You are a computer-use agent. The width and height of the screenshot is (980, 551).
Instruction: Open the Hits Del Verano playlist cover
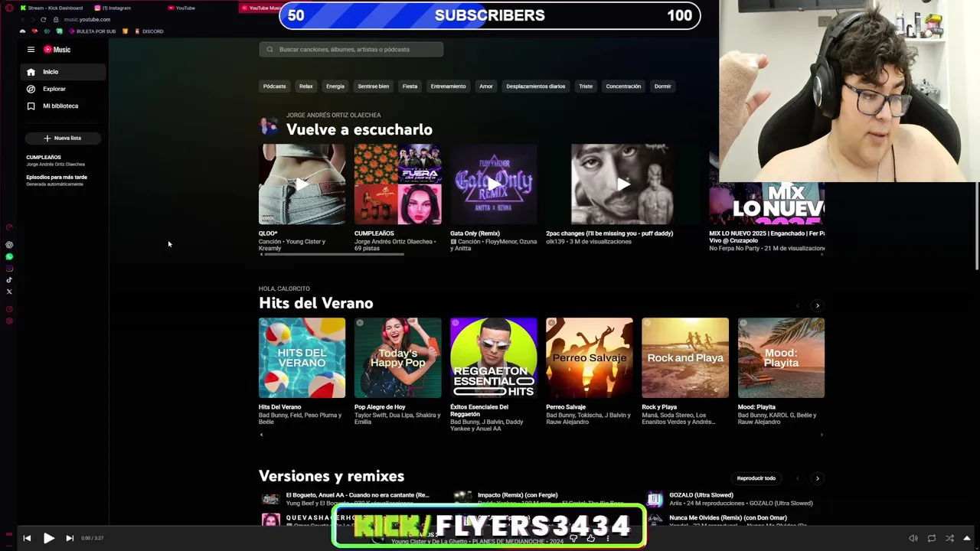tap(302, 358)
